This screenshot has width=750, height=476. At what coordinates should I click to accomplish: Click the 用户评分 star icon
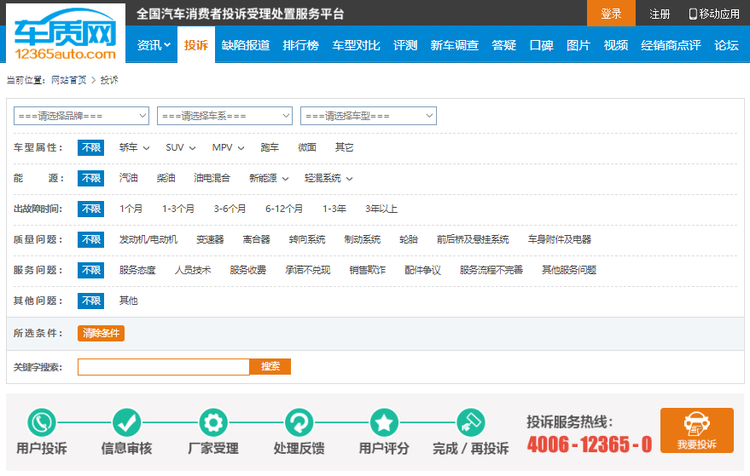[384, 421]
